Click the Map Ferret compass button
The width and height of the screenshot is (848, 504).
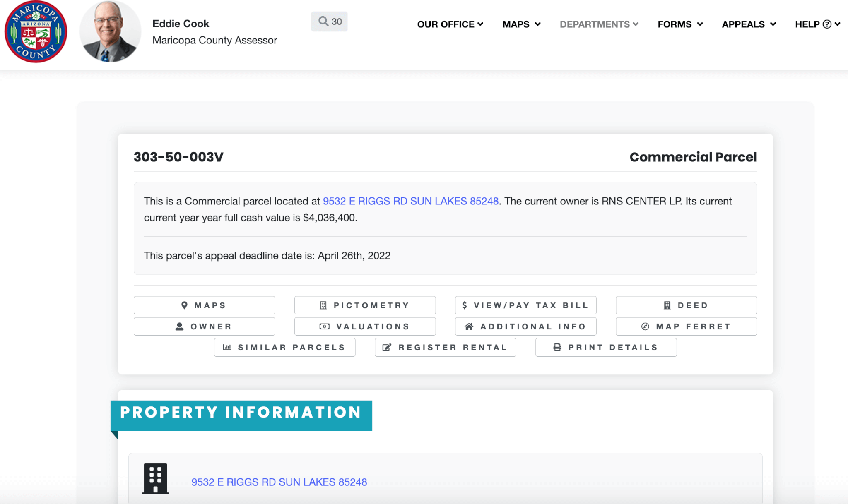click(686, 326)
